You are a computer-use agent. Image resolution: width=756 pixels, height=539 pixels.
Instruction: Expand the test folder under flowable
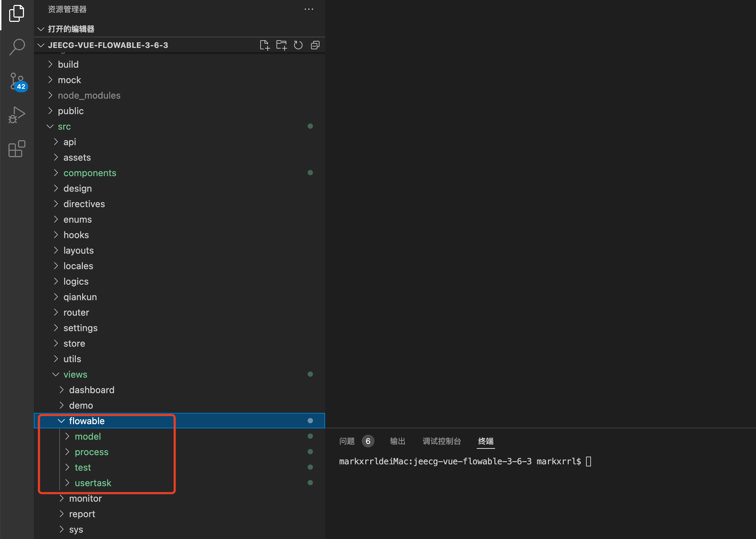click(179, 467)
